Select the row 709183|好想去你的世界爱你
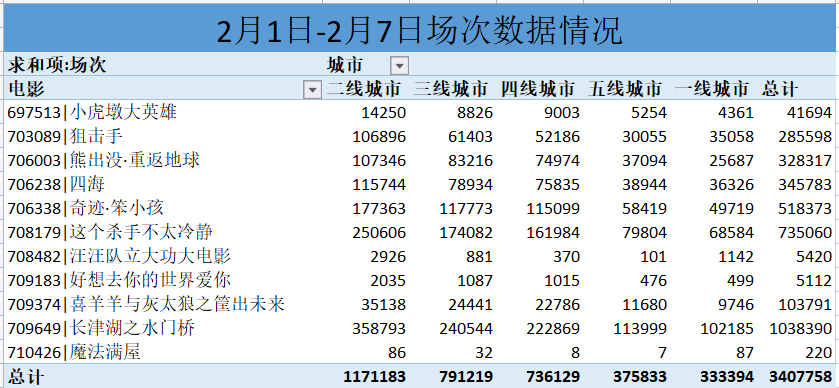This screenshot has height=388, width=839. point(420,280)
